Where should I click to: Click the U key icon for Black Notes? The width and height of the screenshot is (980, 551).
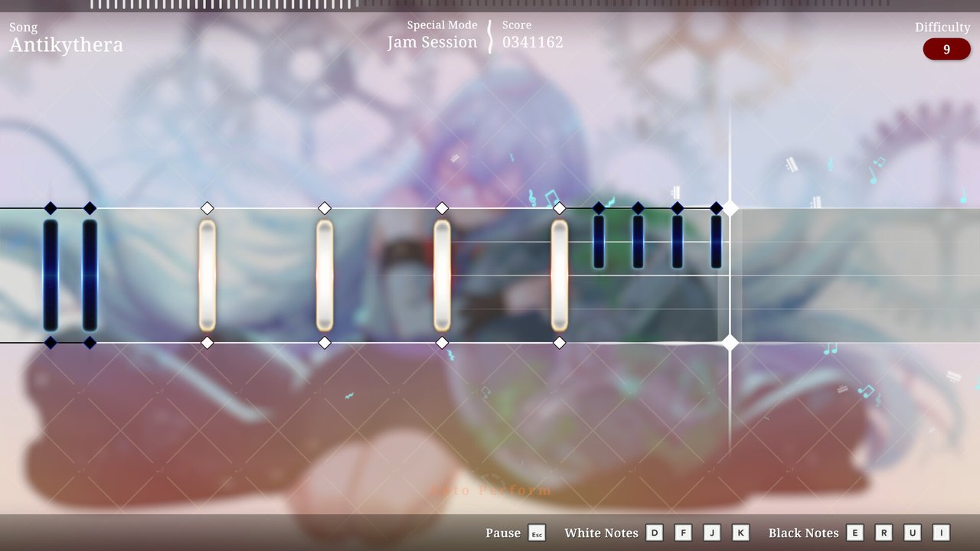pyautogui.click(x=913, y=533)
